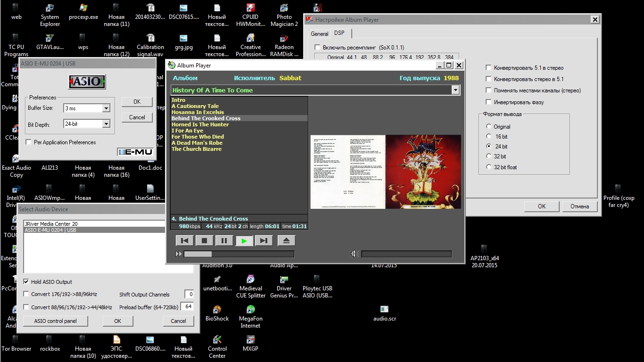Screen dimensions: 644x362
Task: Click the eject button in Album Player
Action: [x=286, y=241]
